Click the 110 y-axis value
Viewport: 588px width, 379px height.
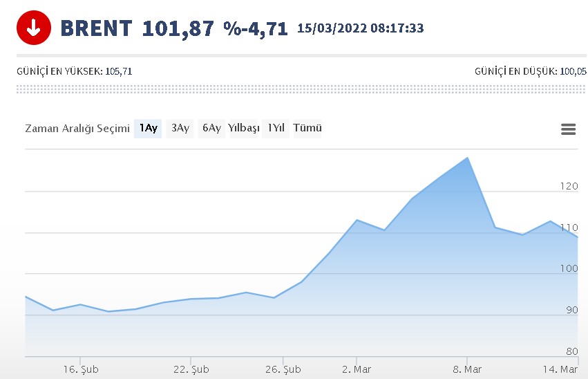tap(569, 228)
